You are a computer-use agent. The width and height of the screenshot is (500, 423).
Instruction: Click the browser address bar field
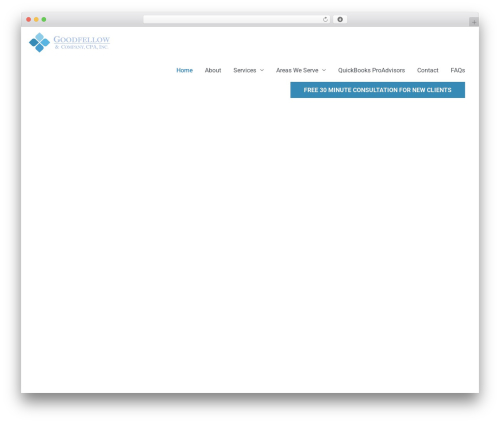click(236, 19)
